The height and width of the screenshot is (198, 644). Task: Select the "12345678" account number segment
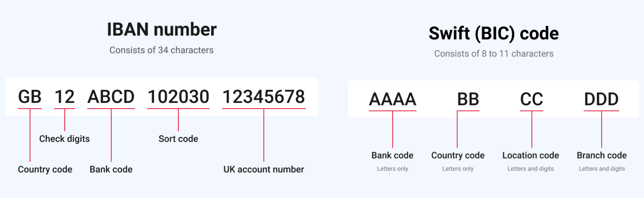(264, 97)
